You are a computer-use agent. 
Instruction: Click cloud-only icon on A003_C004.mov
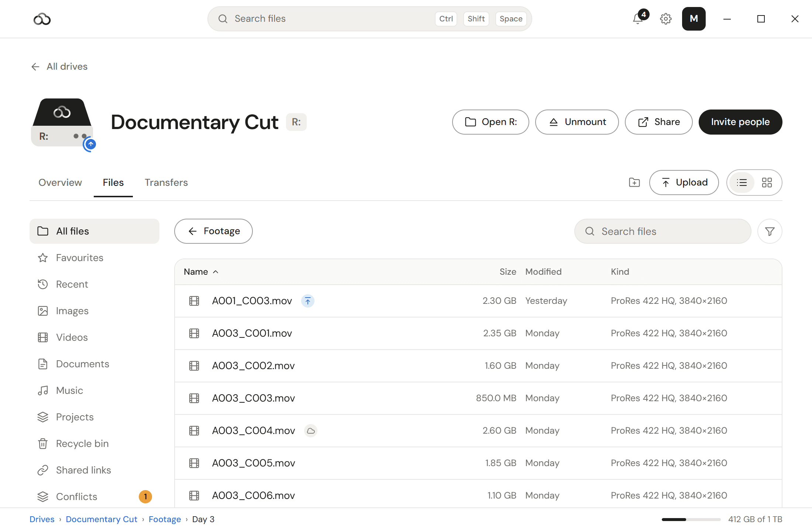[x=311, y=431]
